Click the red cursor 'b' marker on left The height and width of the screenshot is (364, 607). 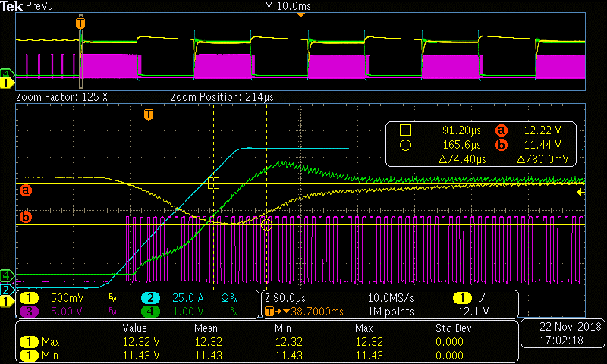click(26, 217)
